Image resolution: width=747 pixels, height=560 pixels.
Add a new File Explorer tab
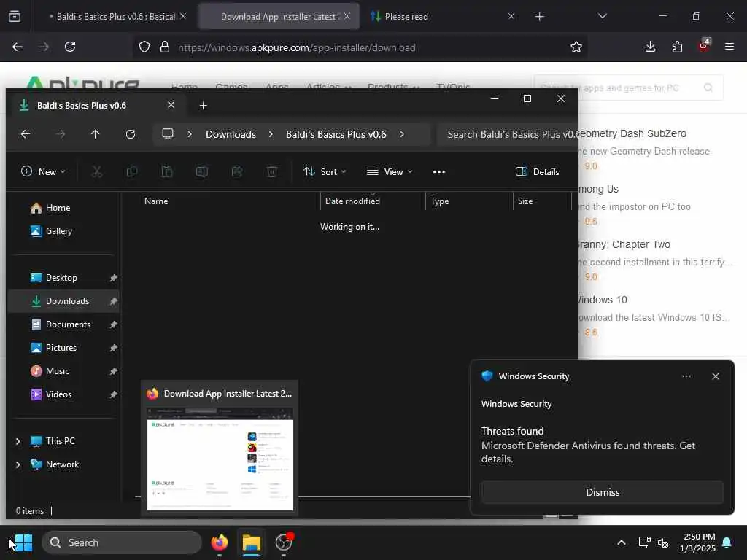203,105
